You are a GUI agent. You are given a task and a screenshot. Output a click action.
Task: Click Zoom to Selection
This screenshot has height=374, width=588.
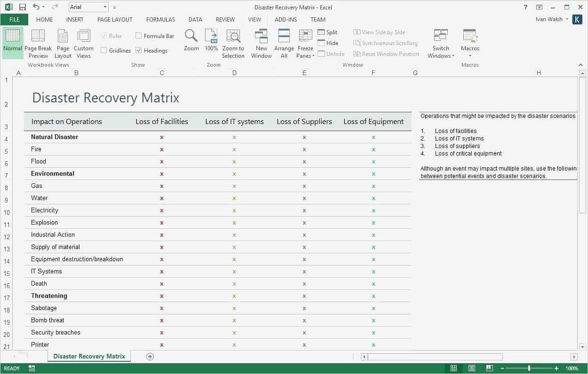click(233, 36)
